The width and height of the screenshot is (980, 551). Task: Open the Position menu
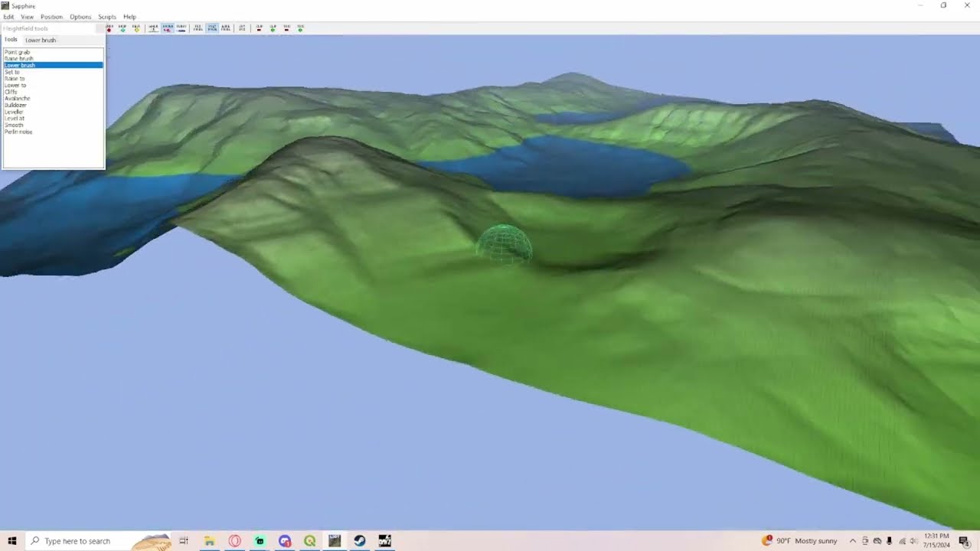pos(51,17)
